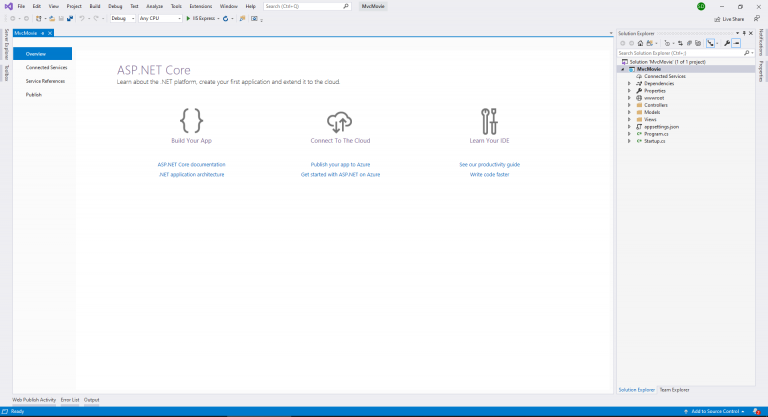Open ASP.NET Core documentation link

pyautogui.click(x=191, y=164)
